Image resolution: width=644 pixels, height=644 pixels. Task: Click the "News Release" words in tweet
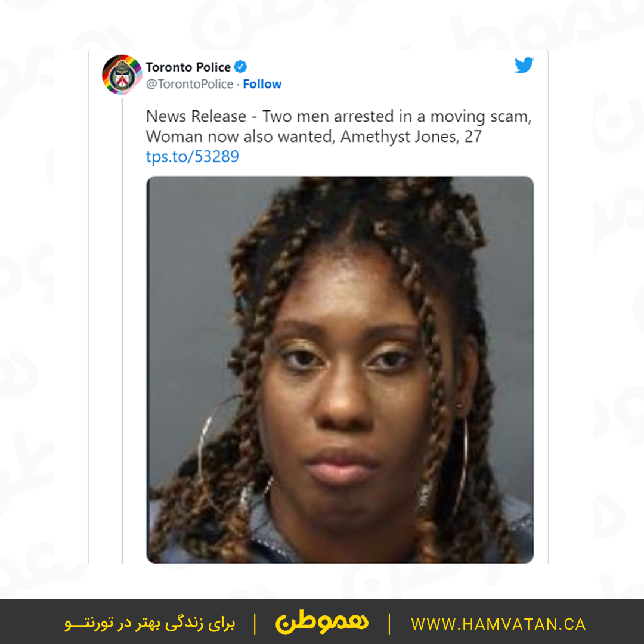click(196, 117)
